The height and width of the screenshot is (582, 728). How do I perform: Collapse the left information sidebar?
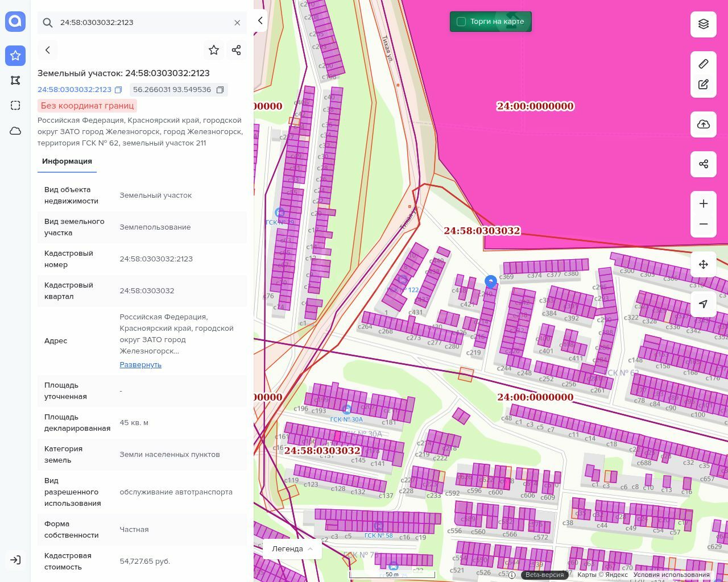pyautogui.click(x=260, y=20)
